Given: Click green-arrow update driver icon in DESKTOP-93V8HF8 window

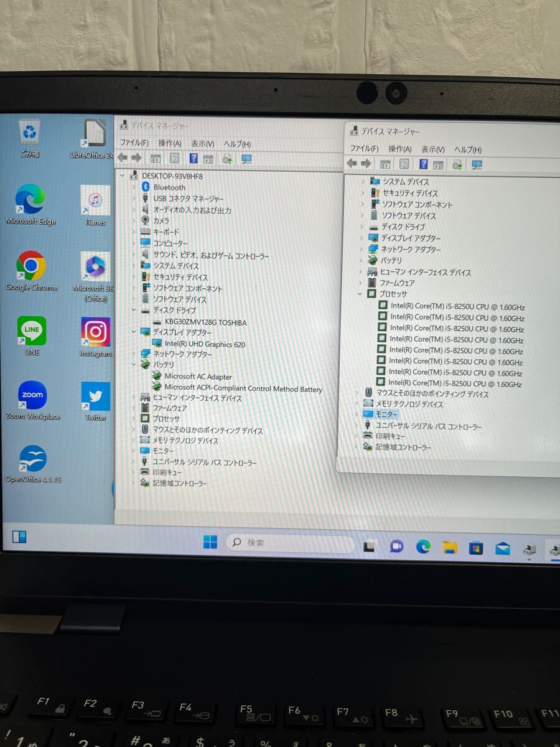Looking at the screenshot, I should [x=227, y=159].
